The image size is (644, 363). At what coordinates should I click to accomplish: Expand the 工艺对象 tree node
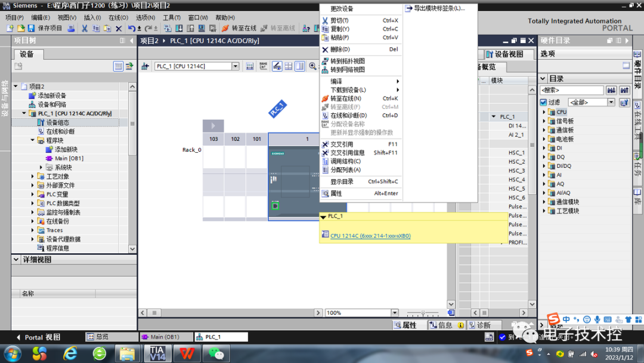coord(32,176)
